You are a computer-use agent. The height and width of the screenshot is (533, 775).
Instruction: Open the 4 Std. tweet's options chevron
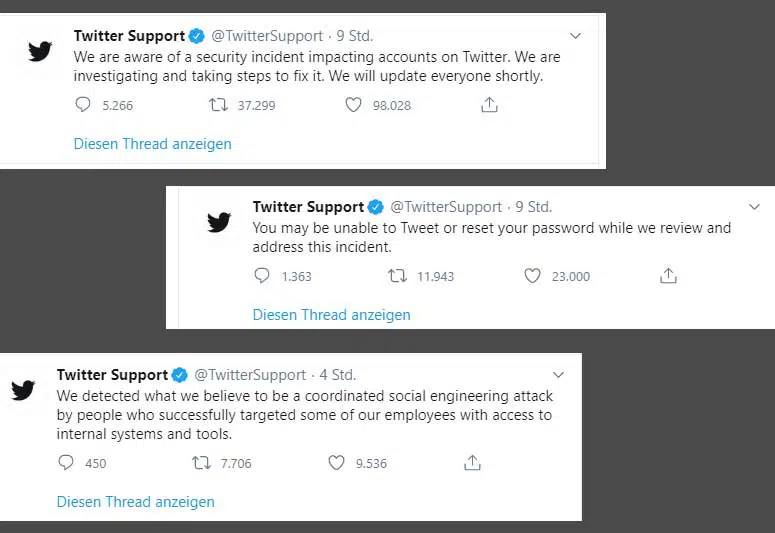coord(559,375)
